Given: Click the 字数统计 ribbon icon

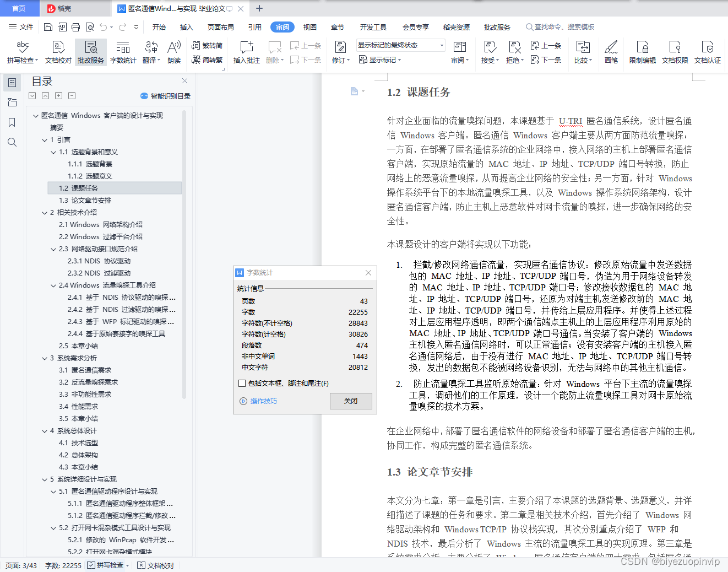Looking at the screenshot, I should point(123,52).
